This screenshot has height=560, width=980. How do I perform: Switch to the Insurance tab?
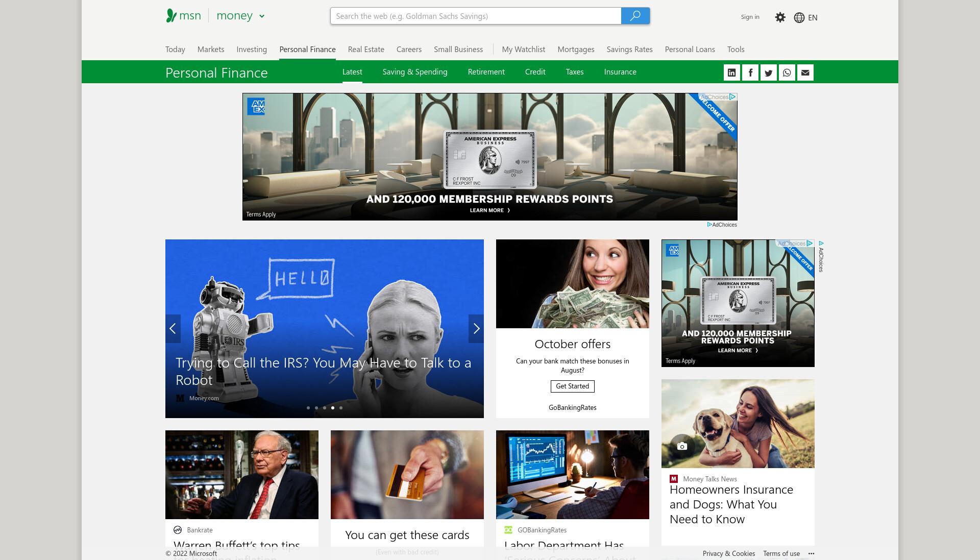620,72
